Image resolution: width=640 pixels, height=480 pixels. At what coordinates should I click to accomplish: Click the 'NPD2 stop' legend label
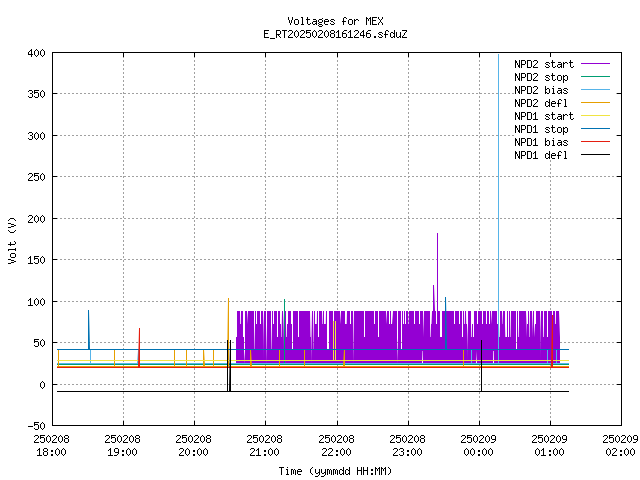pyautogui.click(x=541, y=77)
